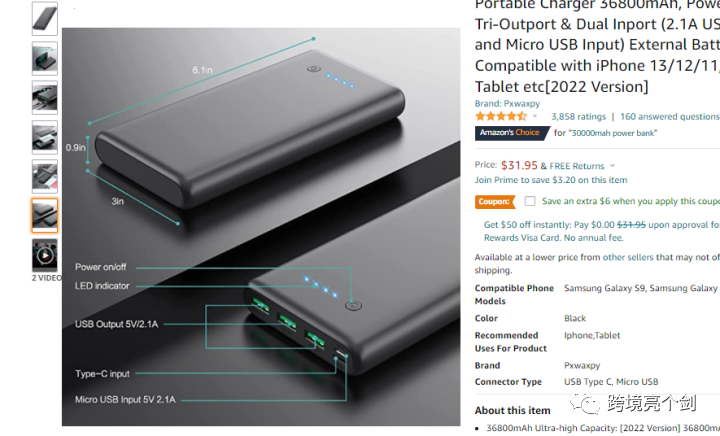
Task: Visit the Brand: Pxwaxpy link
Action: [x=507, y=104]
